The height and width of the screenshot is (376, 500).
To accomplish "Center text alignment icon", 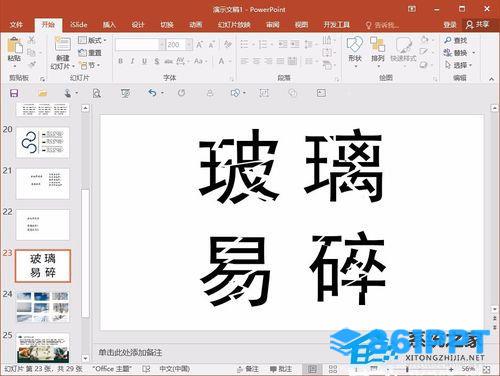I will 257,61.
